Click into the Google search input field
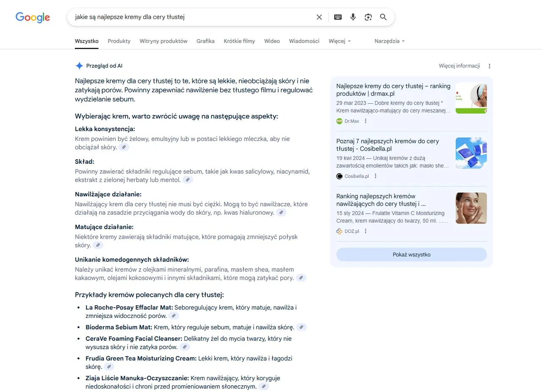 point(191,17)
